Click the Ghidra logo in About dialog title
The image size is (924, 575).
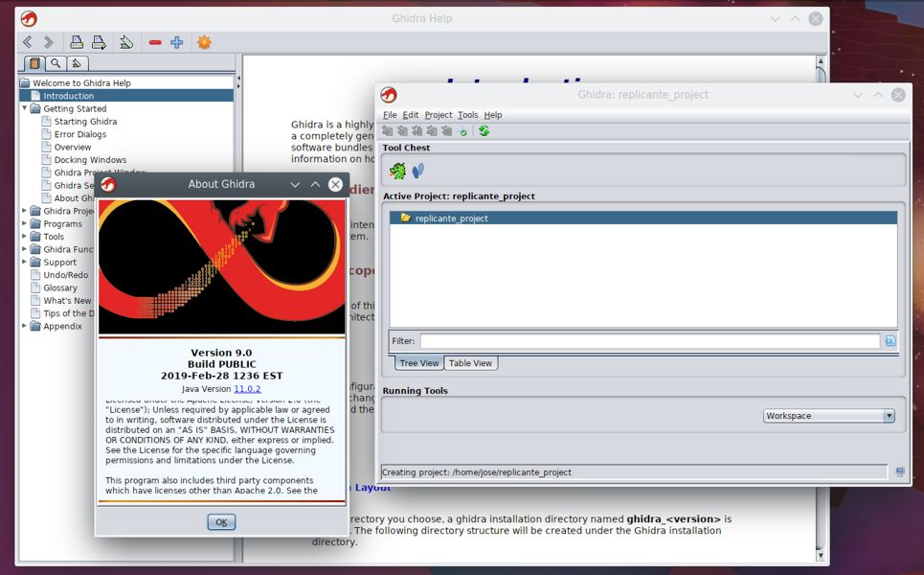coord(108,184)
